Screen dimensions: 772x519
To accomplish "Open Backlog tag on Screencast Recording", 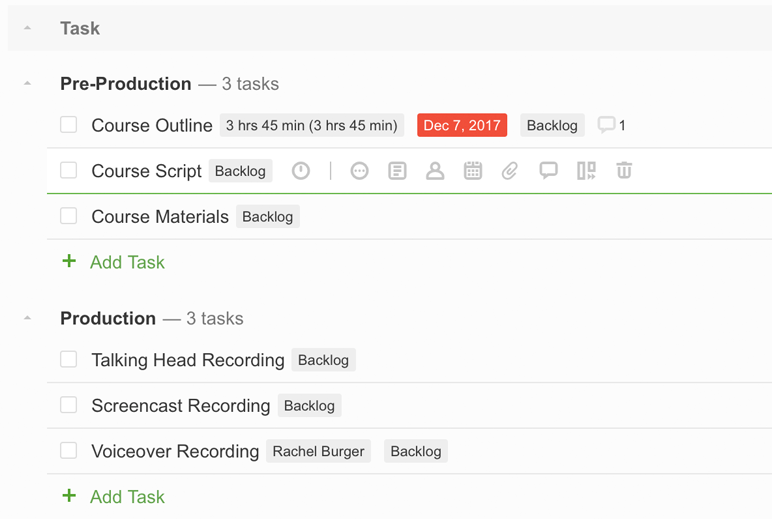I will click(309, 406).
